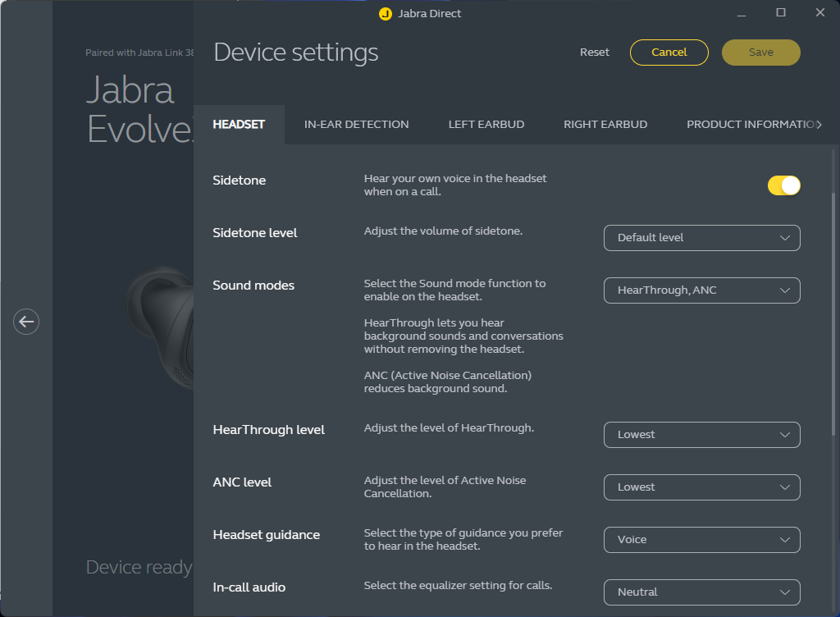
Task: Switch to the IN-EAR DETECTION tab
Action: (x=356, y=124)
